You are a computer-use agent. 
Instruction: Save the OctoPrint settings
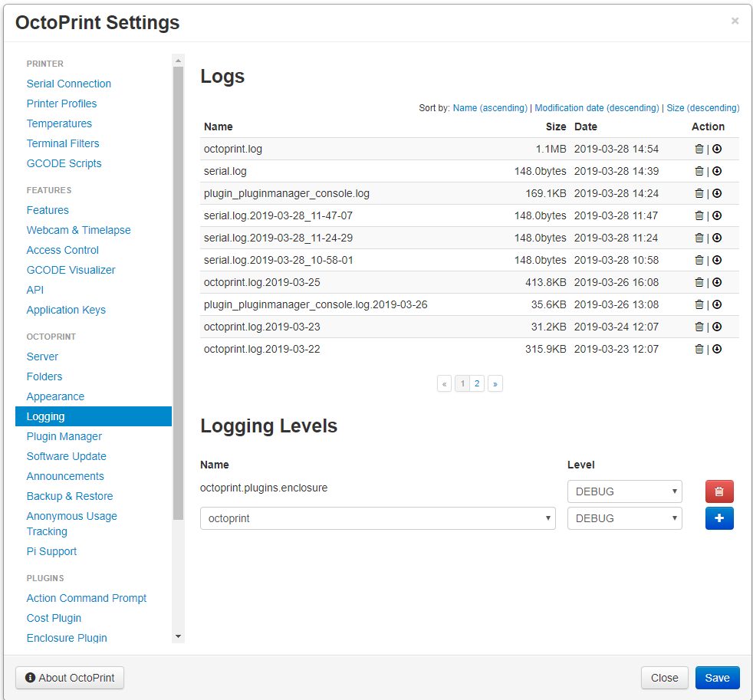point(718,678)
